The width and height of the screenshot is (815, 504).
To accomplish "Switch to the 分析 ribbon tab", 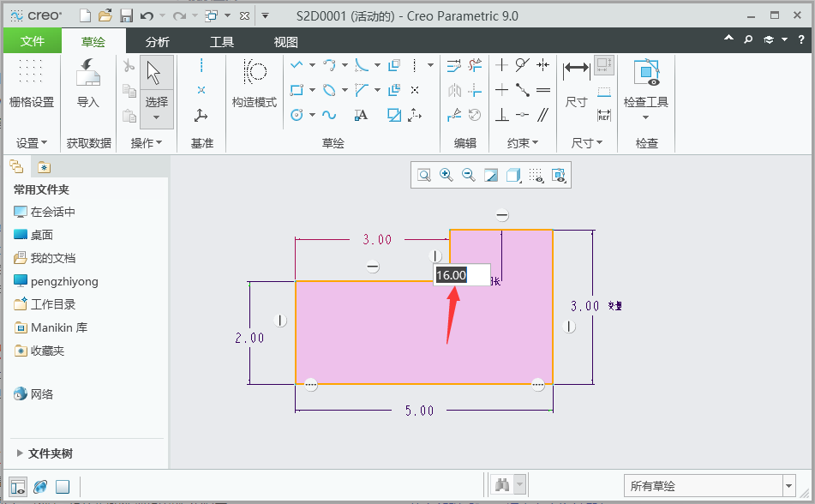I will (158, 42).
